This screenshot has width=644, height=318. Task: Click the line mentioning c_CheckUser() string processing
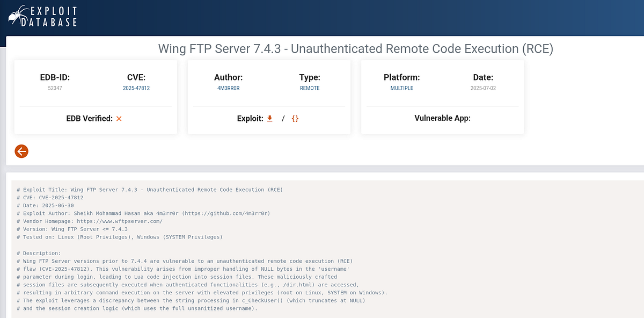pos(191,300)
